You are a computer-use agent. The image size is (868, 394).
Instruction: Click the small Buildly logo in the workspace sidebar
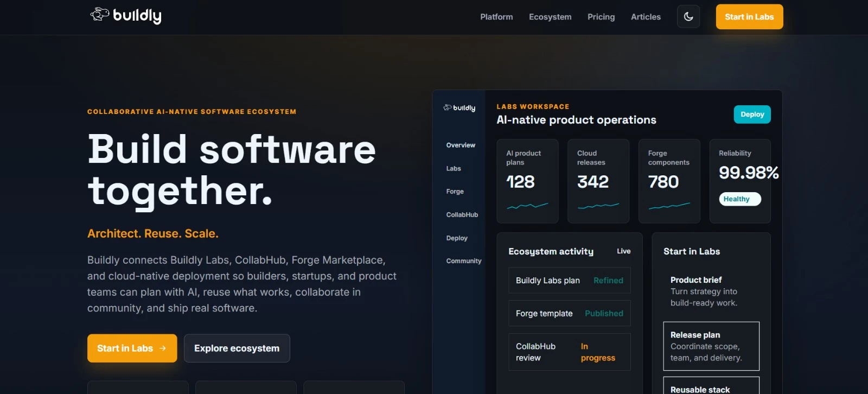click(459, 108)
